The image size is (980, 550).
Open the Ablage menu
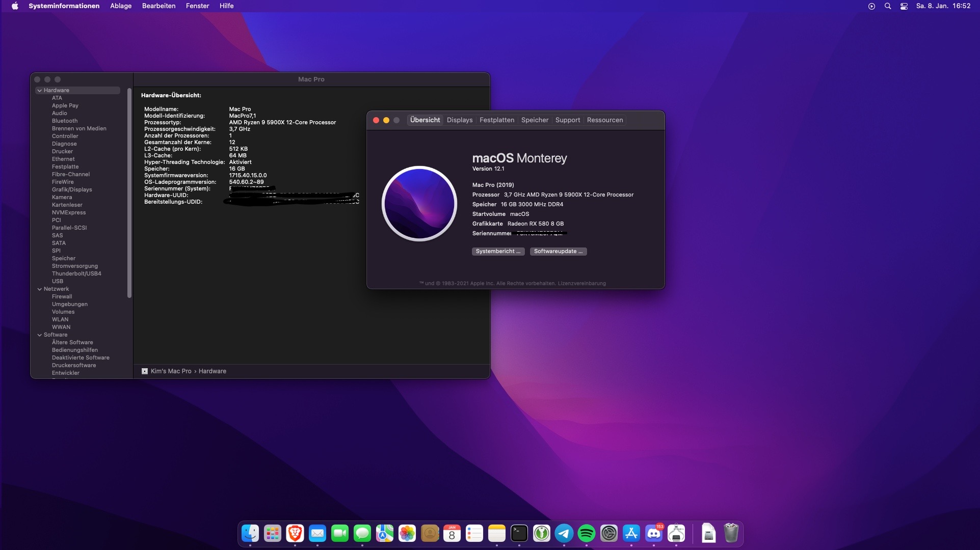click(121, 6)
